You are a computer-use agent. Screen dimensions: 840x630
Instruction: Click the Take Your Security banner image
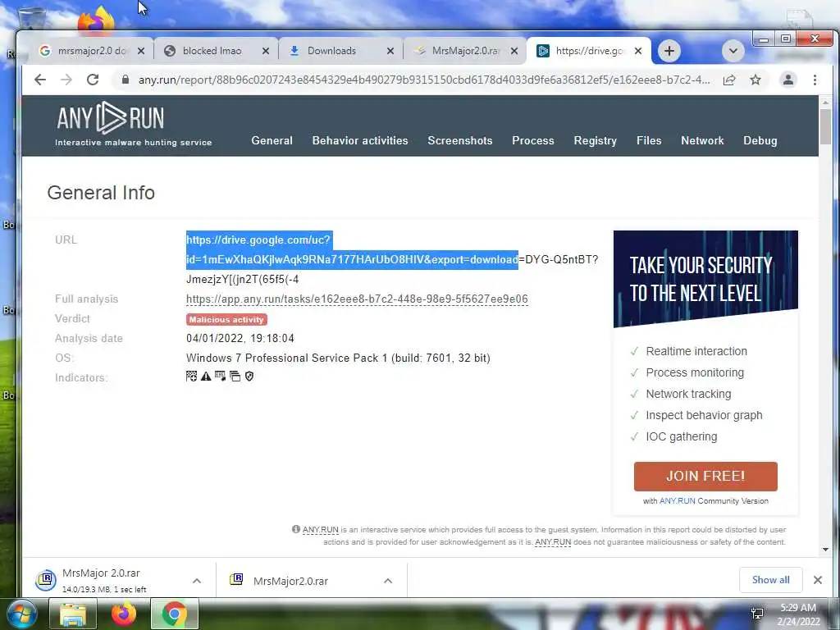[705, 279]
